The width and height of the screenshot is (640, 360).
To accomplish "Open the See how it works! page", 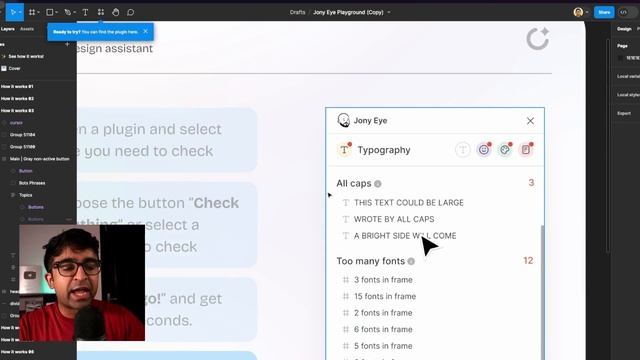I will pos(26,56).
